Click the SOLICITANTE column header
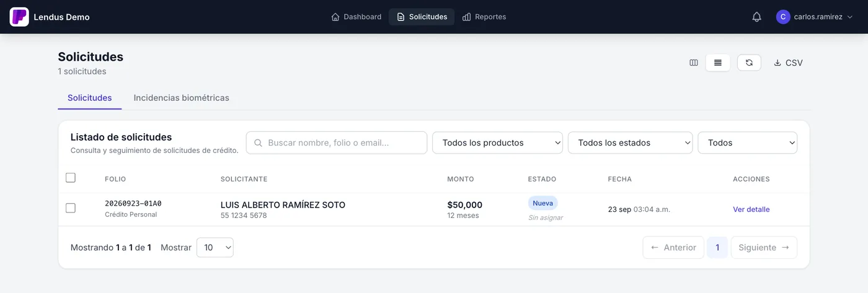 244,179
